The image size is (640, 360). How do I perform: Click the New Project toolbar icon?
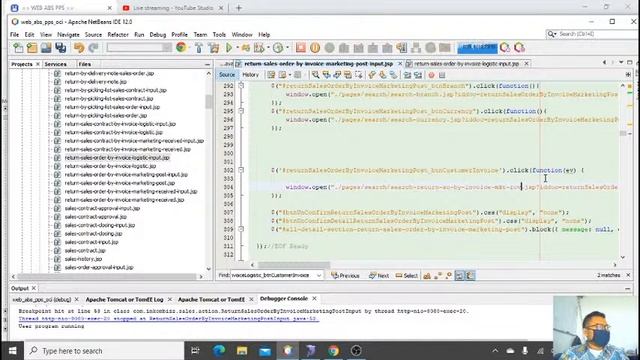point(32,48)
